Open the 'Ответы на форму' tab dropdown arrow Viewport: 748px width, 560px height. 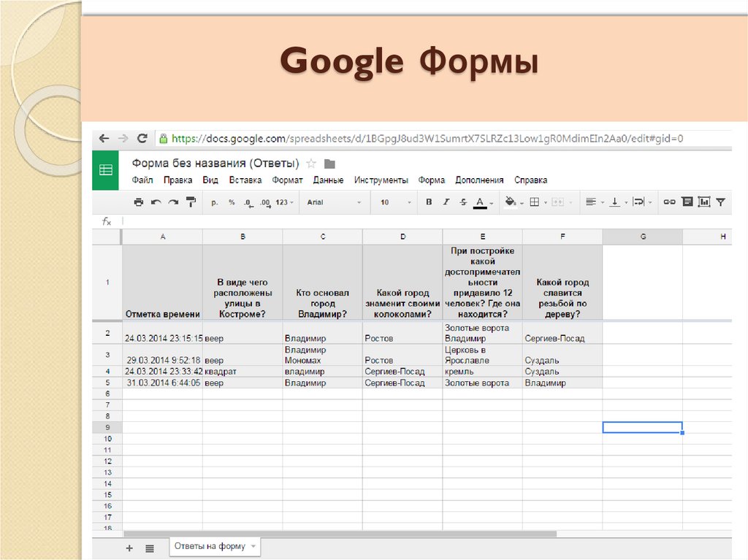(x=253, y=546)
